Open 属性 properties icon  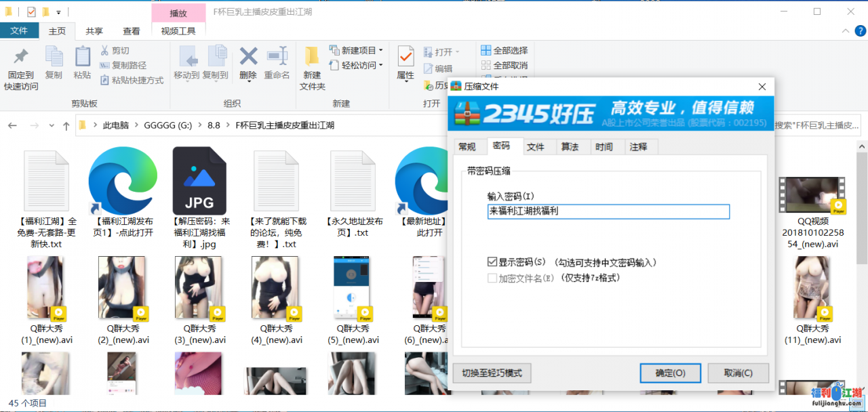coord(406,58)
